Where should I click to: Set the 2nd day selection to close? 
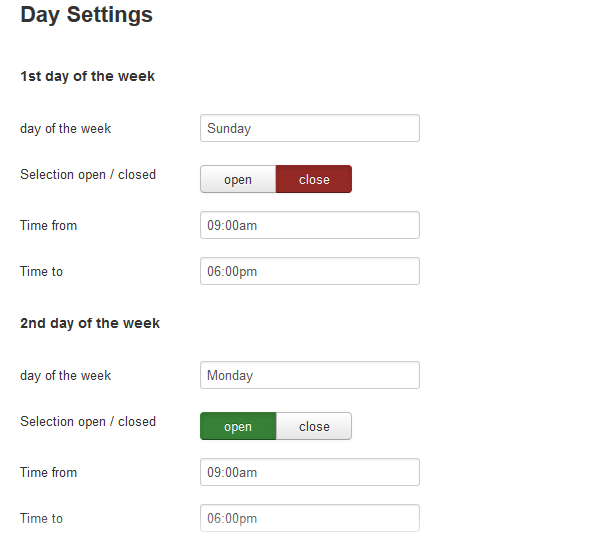click(314, 426)
